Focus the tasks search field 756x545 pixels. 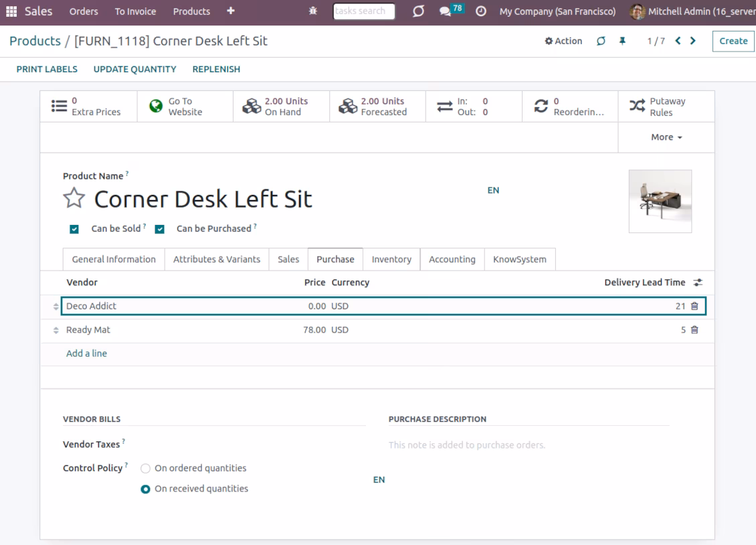364,11
